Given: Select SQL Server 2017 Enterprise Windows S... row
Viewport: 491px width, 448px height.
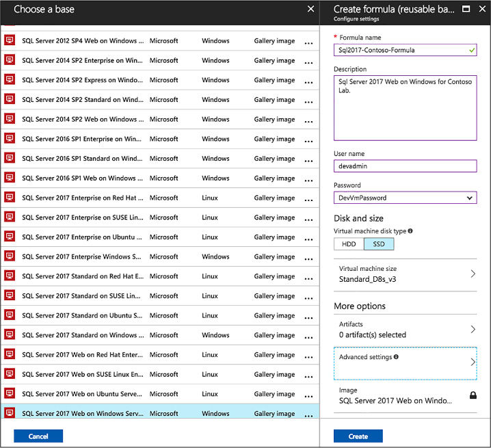Looking at the screenshot, I should point(160,256).
